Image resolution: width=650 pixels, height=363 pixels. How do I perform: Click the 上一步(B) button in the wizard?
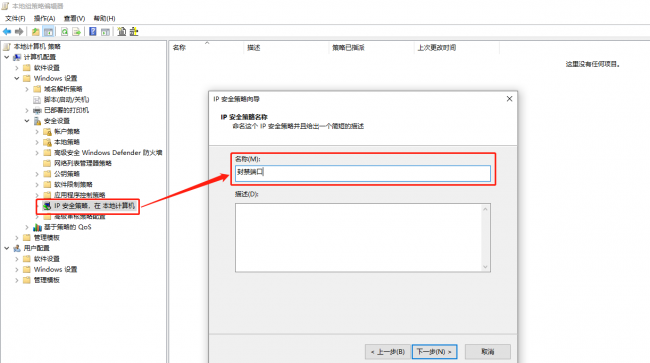pos(388,352)
